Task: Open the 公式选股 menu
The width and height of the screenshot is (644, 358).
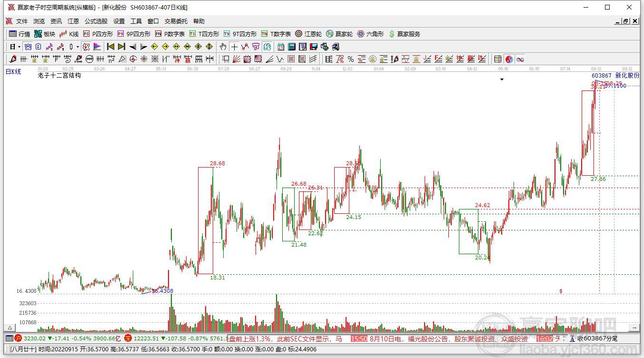Action: click(96, 21)
